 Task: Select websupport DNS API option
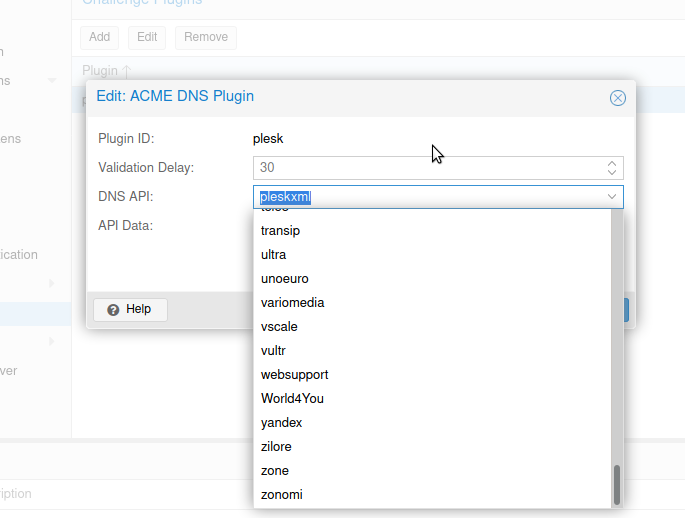tap(294, 375)
